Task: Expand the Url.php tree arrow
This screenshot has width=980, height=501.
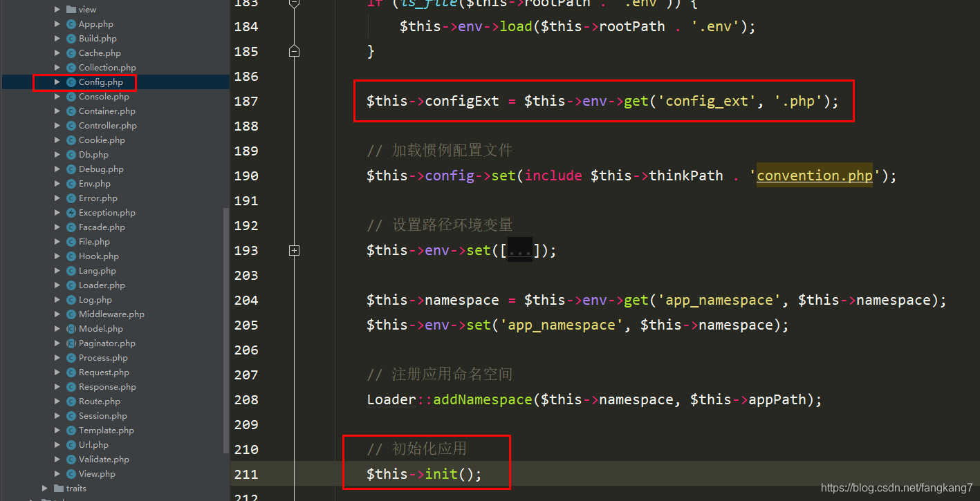Action: 57,445
